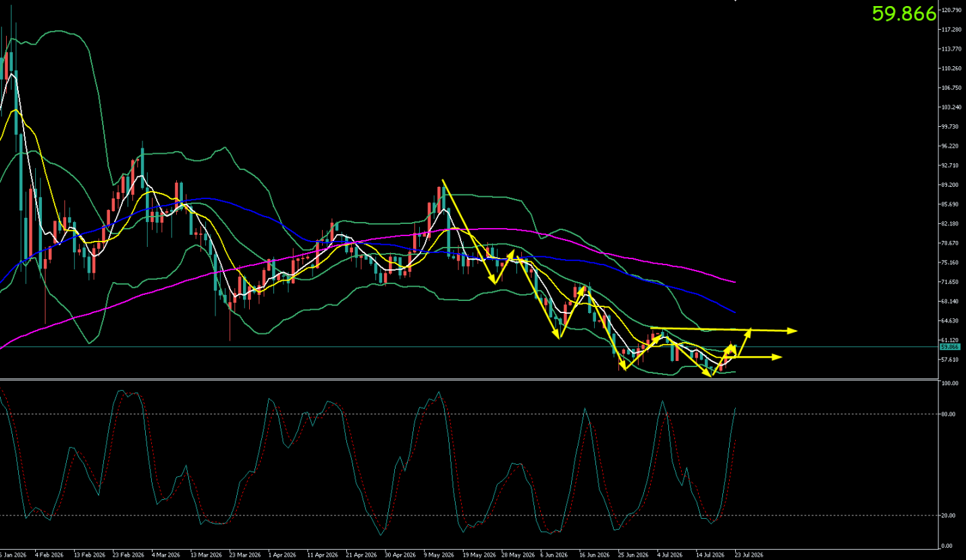Click the 103.240 price axis label
966x560 pixels.
point(952,107)
